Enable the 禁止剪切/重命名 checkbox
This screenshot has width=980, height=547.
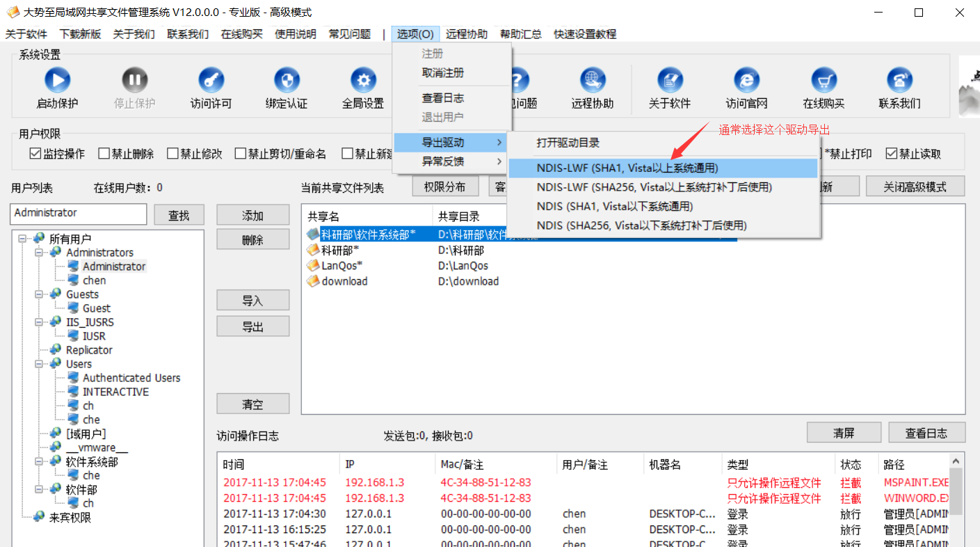(241, 154)
